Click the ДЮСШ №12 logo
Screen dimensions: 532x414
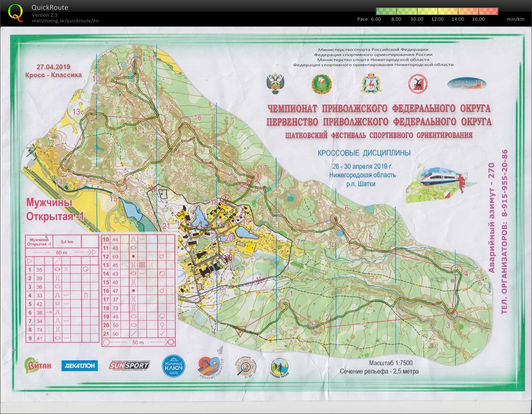click(467, 84)
